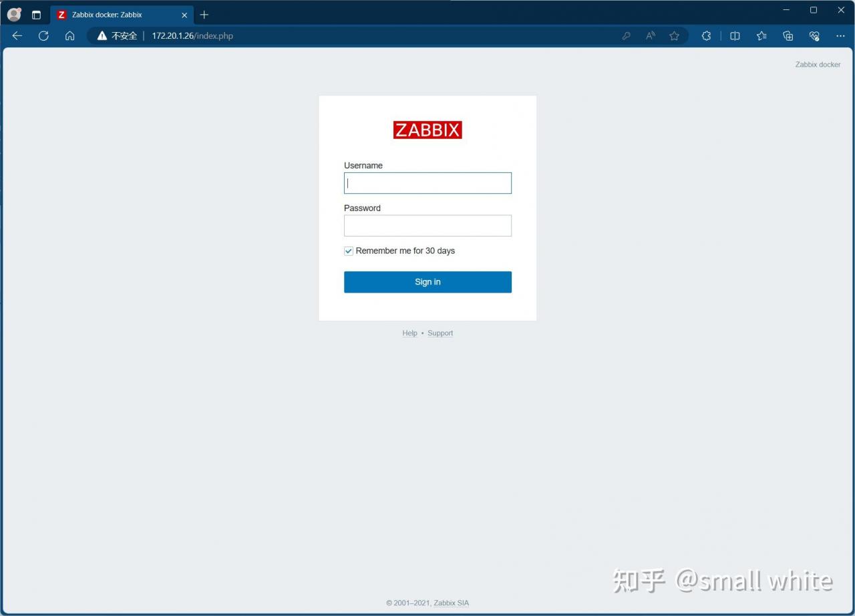Image resolution: width=855 pixels, height=616 pixels.
Task: Go to the browser home page
Action: pyautogui.click(x=69, y=36)
